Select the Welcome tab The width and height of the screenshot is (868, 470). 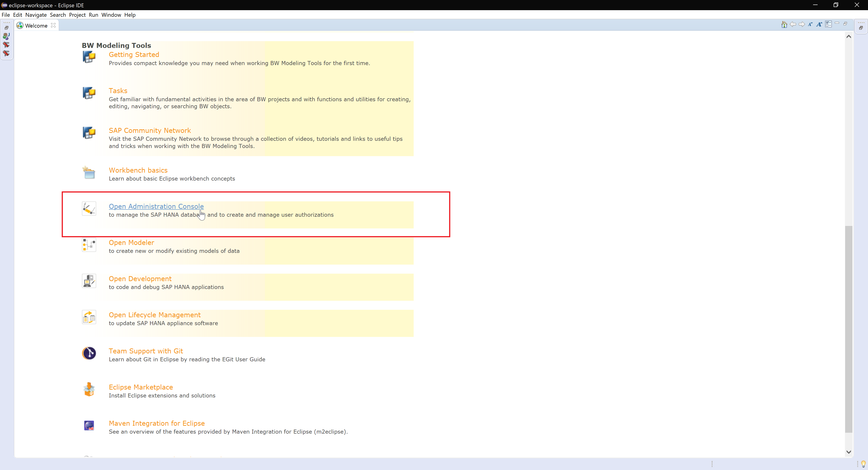pos(36,26)
